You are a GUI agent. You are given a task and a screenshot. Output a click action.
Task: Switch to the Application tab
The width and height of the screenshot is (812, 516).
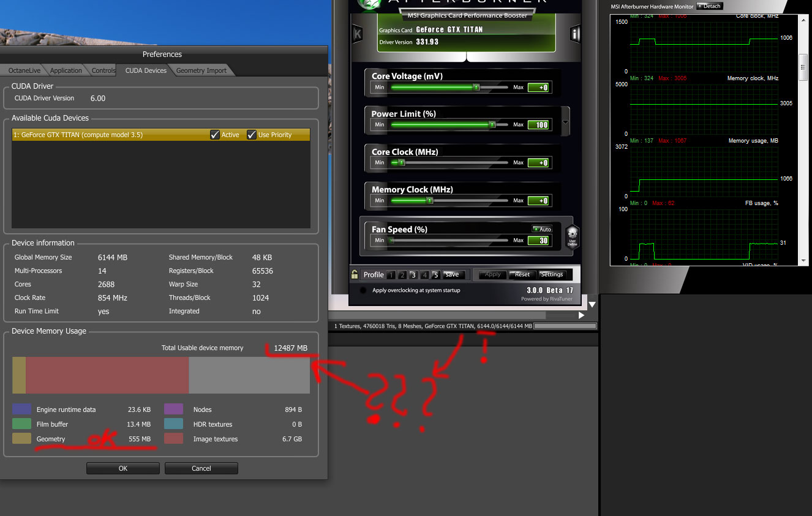point(66,70)
